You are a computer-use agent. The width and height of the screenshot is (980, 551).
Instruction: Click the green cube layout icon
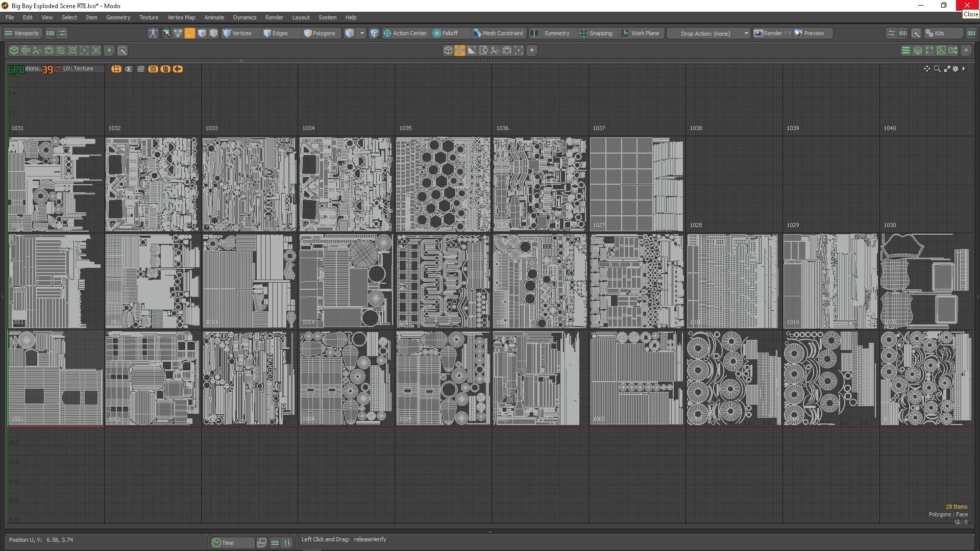pyautogui.click(x=14, y=51)
